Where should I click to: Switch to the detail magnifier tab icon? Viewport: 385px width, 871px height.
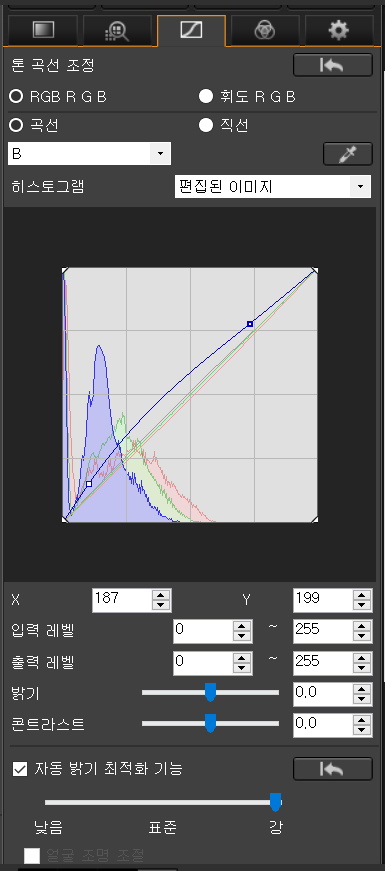tap(117, 30)
